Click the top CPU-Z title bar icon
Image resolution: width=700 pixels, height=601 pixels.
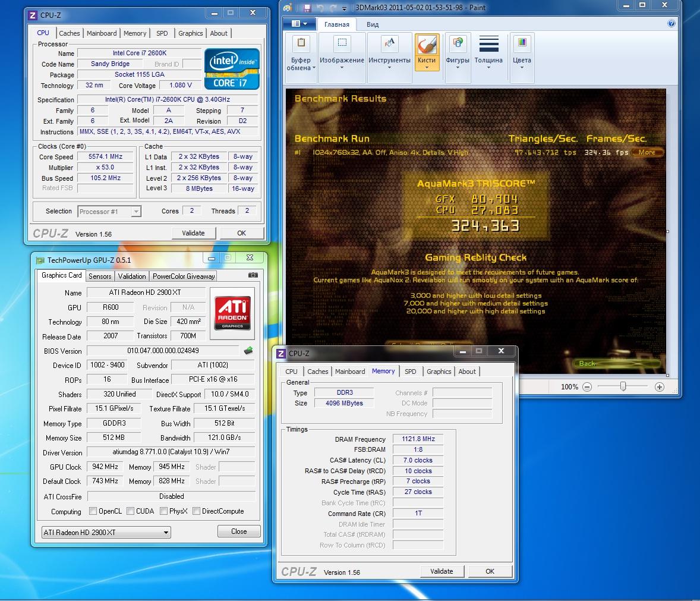[33, 15]
